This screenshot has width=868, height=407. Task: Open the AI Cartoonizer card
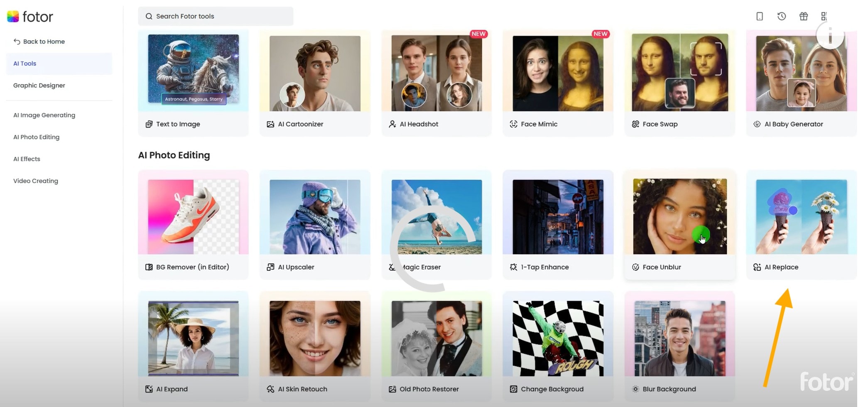[x=315, y=83]
